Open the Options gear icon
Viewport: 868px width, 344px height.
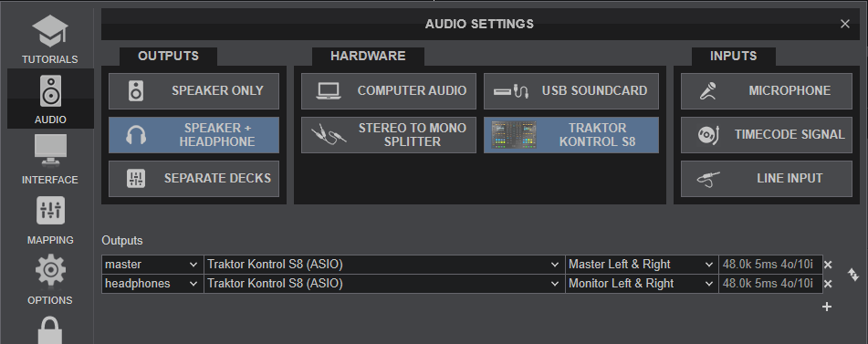(50, 270)
